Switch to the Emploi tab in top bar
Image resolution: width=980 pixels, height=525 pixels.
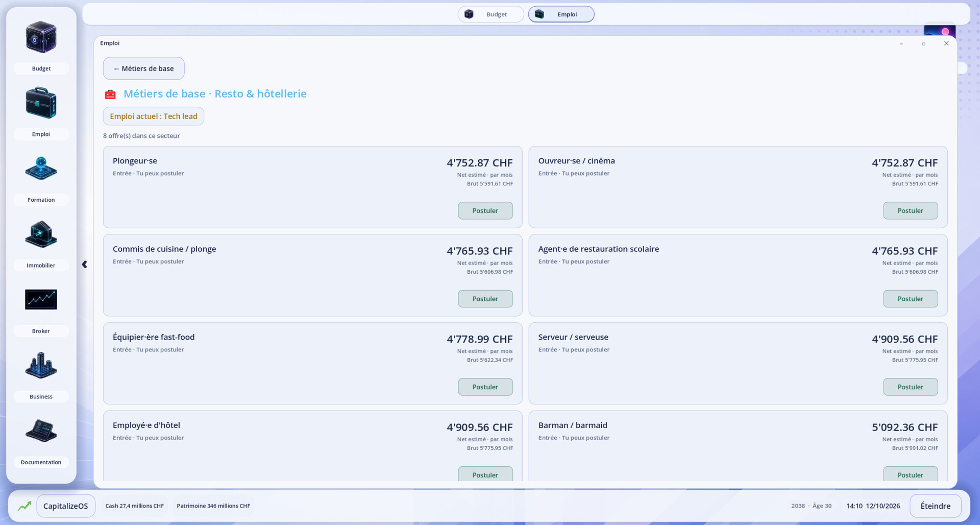(x=561, y=14)
